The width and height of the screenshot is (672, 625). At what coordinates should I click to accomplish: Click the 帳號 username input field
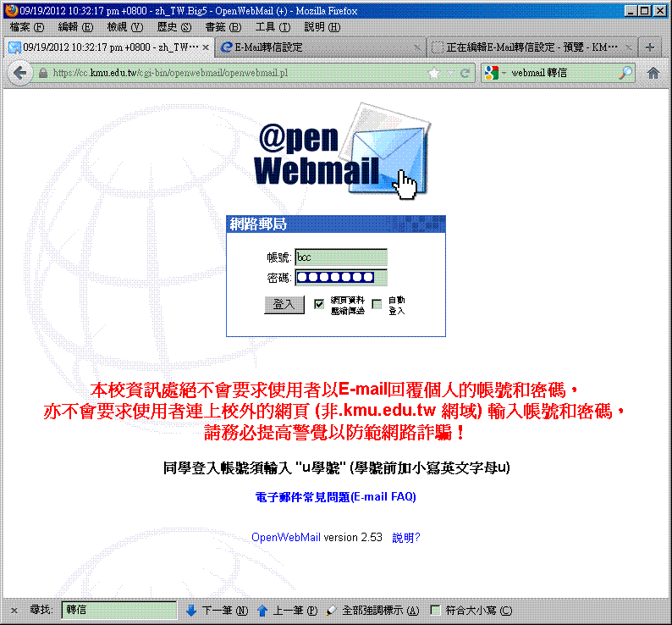coord(341,257)
